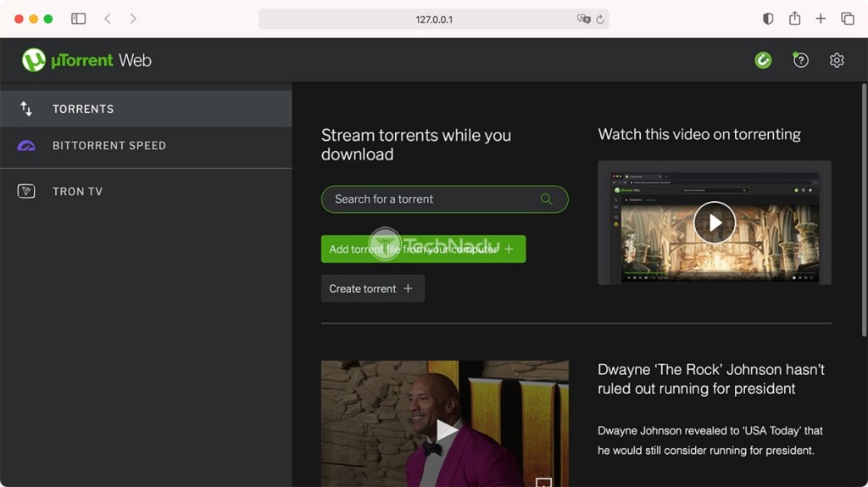Open the Dwayne Johnson president headline
The image size is (868, 487).
click(711, 379)
